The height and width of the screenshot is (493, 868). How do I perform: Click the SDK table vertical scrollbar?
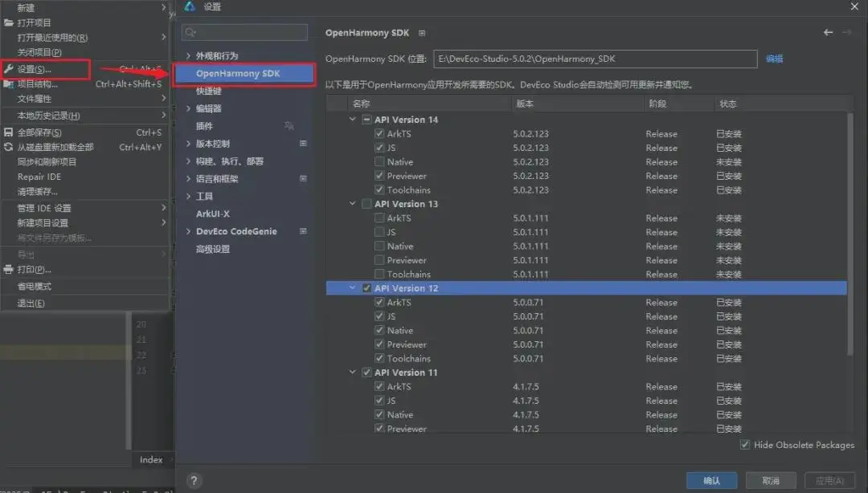850,234
